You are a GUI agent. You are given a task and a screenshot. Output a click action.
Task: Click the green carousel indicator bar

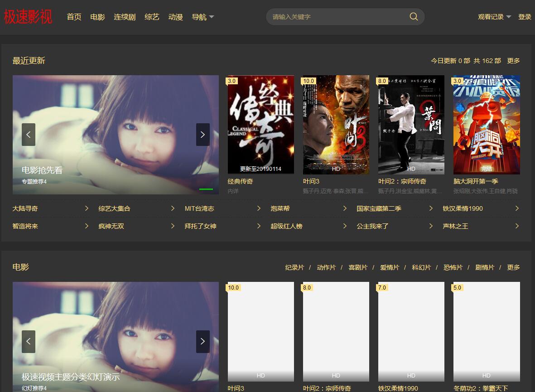pyautogui.click(x=206, y=189)
